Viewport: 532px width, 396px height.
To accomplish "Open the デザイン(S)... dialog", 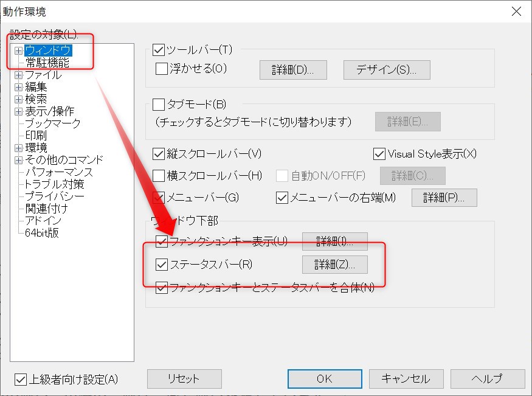I will tap(387, 70).
